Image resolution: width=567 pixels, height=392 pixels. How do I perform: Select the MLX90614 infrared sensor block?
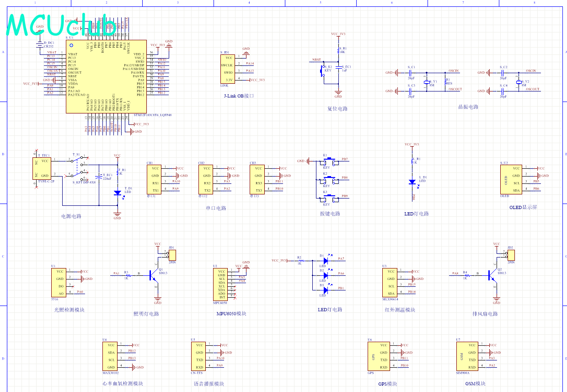click(390, 283)
